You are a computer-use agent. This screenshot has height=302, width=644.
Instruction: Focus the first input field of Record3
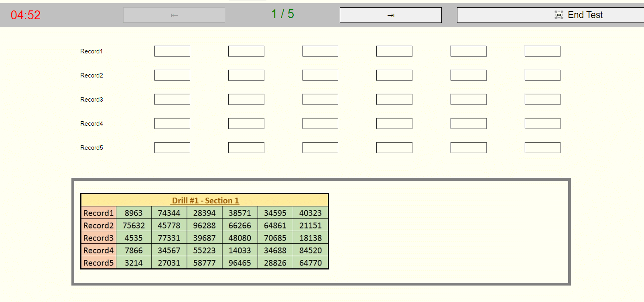tap(172, 99)
